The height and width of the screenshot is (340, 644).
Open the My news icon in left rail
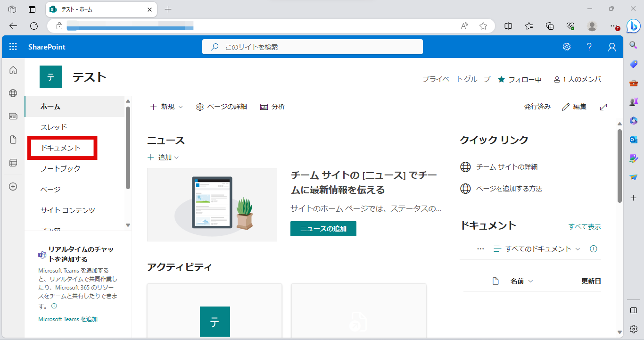(x=13, y=116)
